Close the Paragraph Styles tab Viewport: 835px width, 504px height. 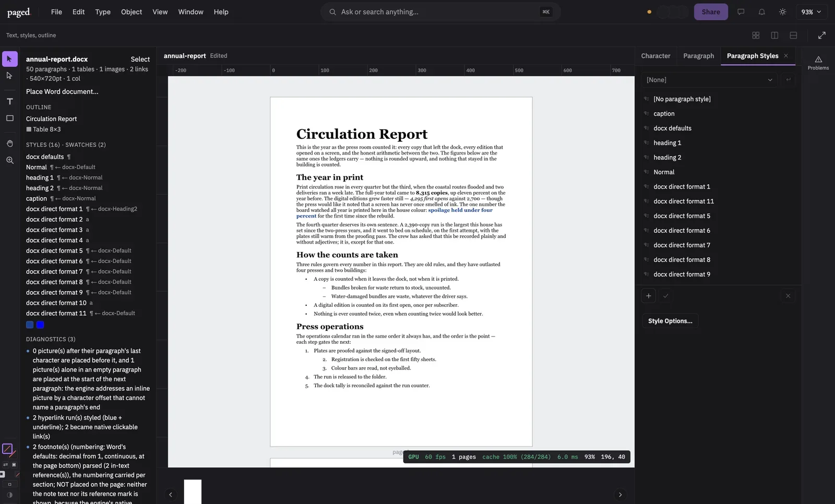coord(786,56)
